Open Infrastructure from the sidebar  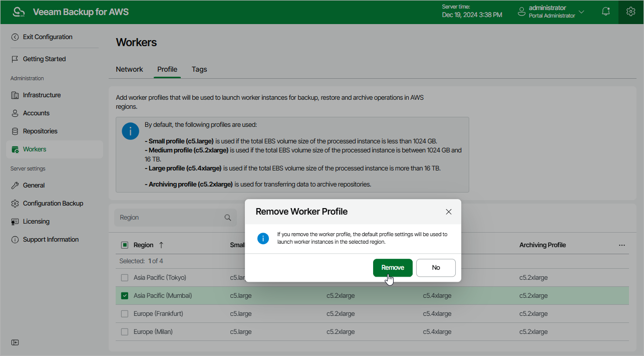pyautogui.click(x=42, y=95)
